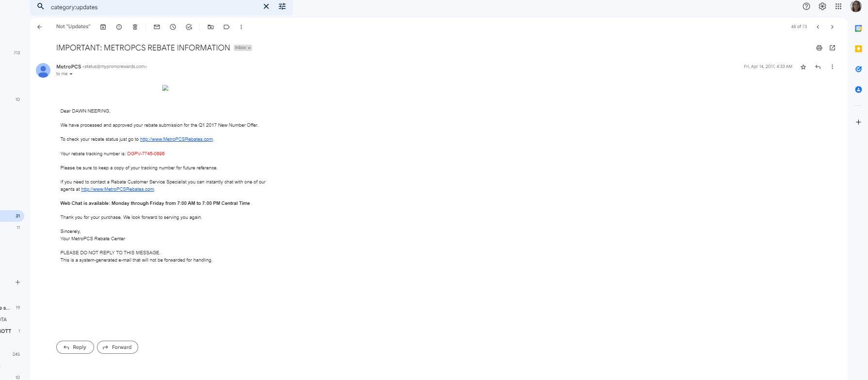Image resolution: width=868 pixels, height=380 pixels.
Task: Click the sender address status@mypromorewards.com
Action: [x=115, y=66]
